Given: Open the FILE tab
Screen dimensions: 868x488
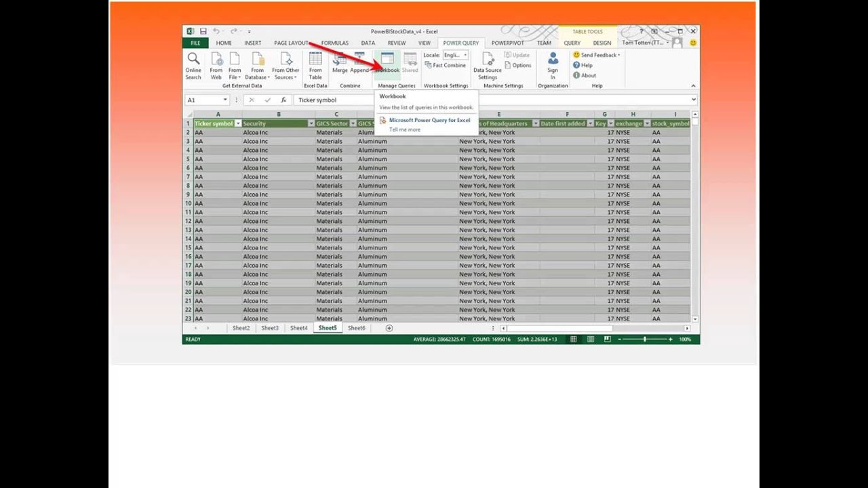Looking at the screenshot, I should click(x=195, y=43).
